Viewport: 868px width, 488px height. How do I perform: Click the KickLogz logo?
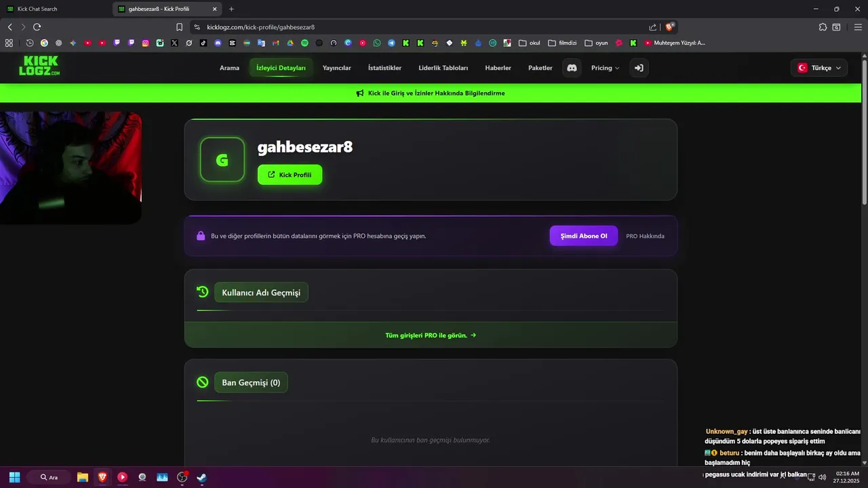39,66
